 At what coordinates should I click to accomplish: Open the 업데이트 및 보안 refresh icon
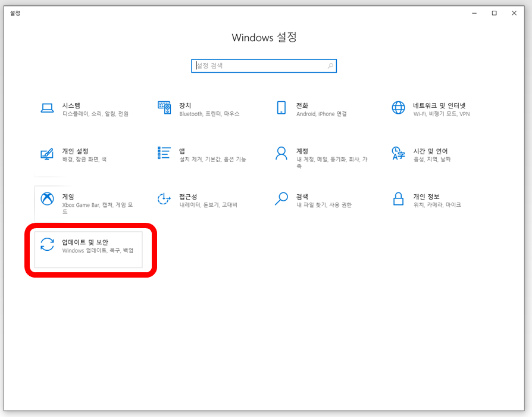click(47, 244)
